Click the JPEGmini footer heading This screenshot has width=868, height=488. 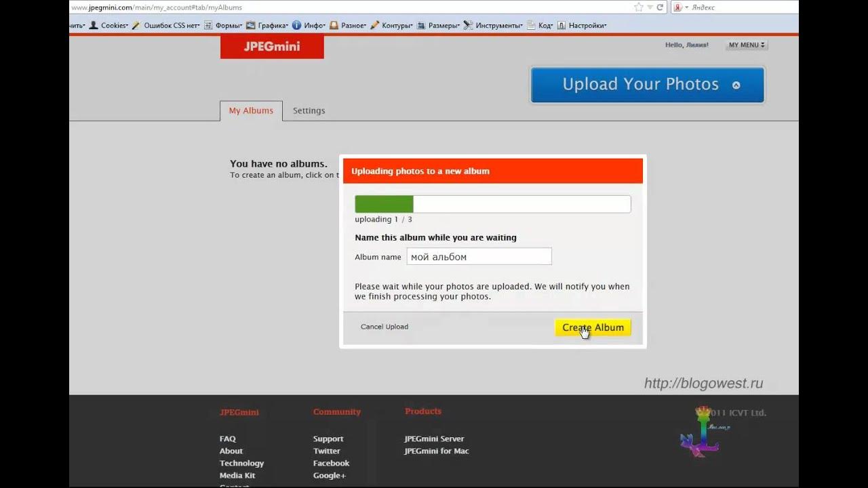pyautogui.click(x=239, y=412)
